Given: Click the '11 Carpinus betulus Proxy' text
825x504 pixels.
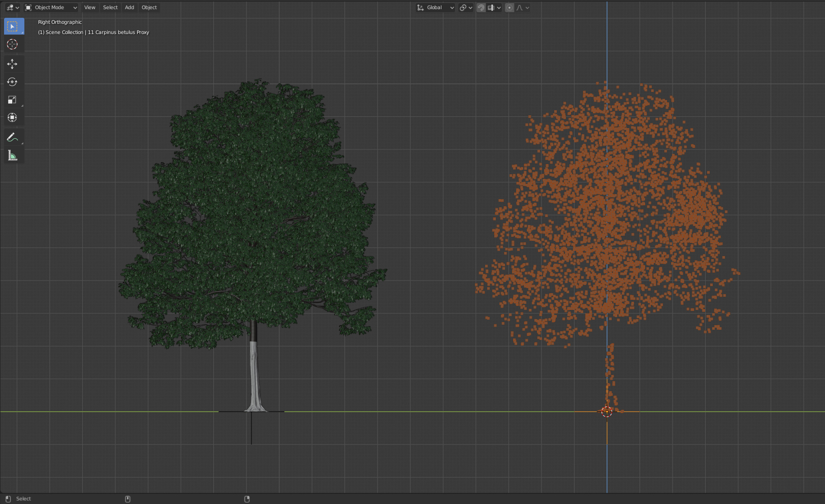Looking at the screenshot, I should 118,33.
